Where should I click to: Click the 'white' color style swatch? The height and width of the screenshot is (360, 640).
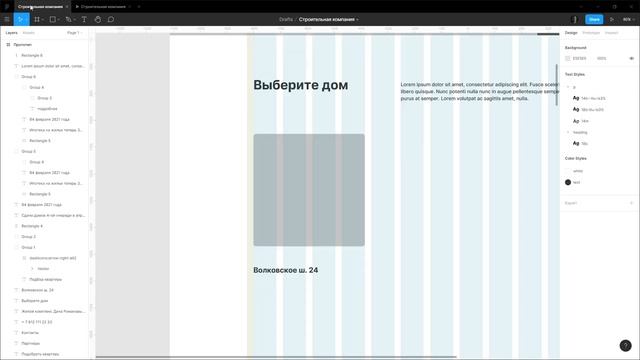[x=568, y=171]
